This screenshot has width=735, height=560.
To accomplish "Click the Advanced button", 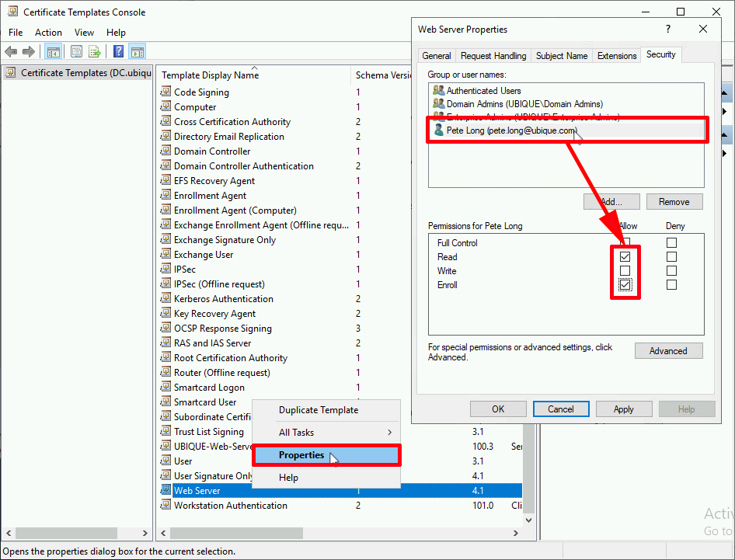I will click(668, 351).
